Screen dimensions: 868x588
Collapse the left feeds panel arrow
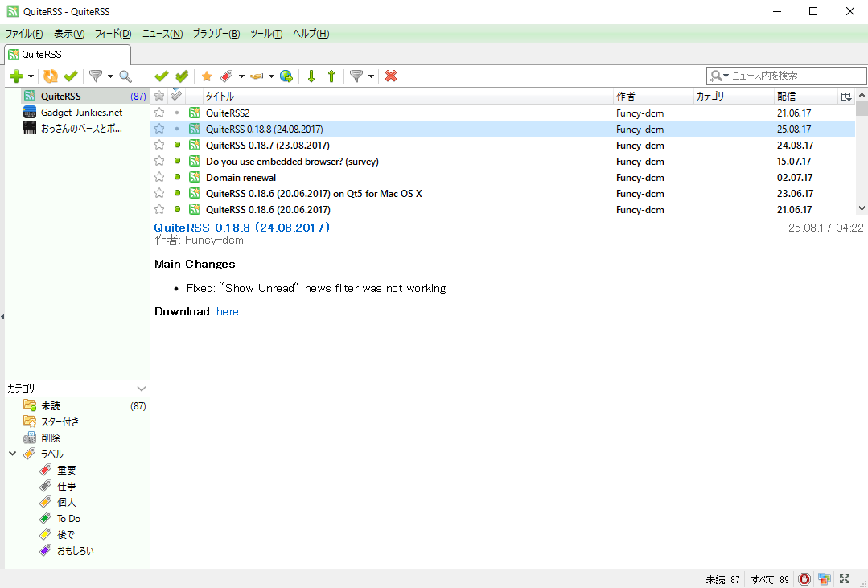coord(2,317)
